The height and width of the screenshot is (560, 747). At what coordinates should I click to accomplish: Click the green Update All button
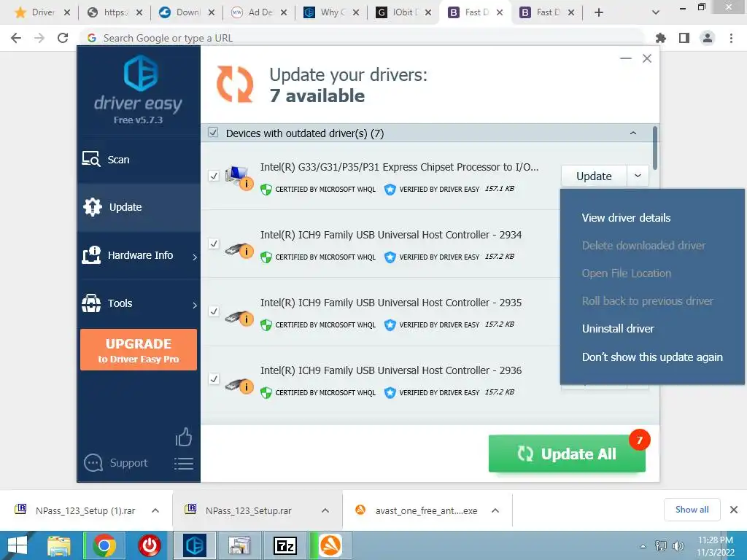point(567,454)
